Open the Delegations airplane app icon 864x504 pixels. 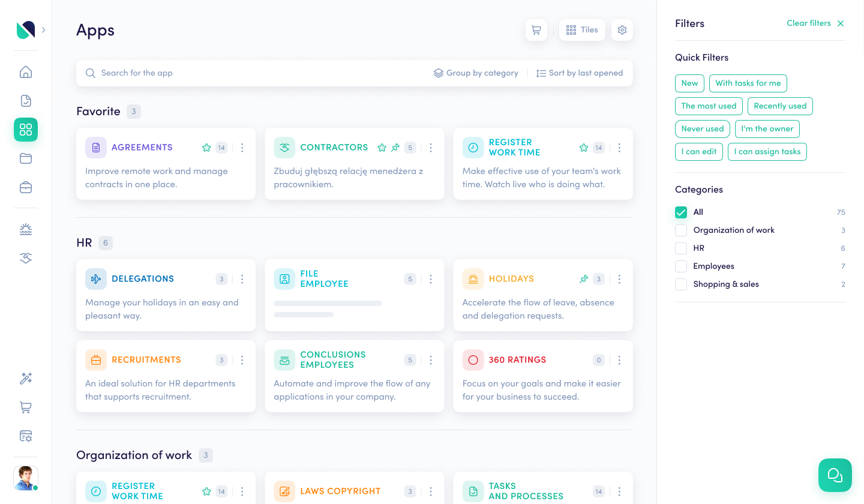[x=96, y=279]
